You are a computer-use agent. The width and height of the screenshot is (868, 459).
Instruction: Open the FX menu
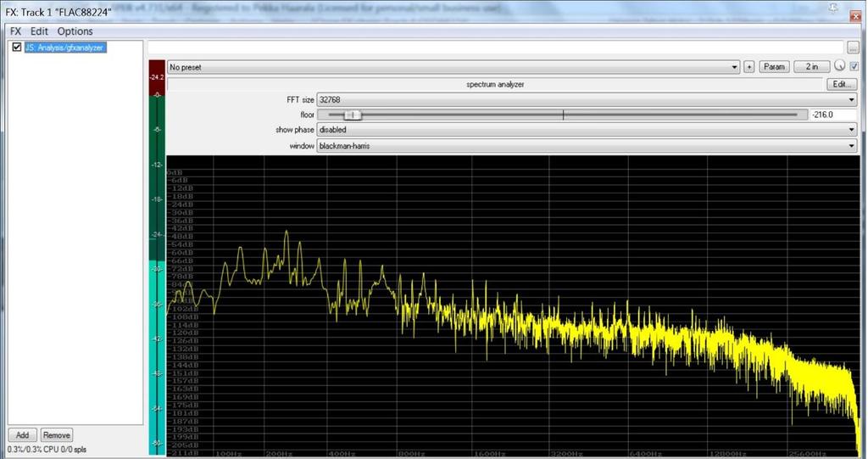pos(15,31)
